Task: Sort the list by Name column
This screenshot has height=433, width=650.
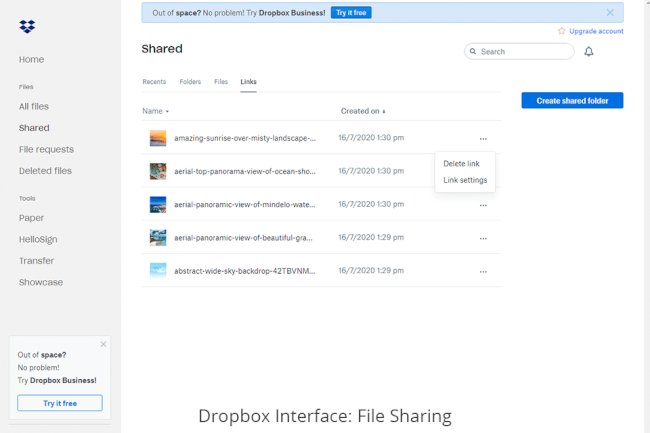Action: point(155,111)
